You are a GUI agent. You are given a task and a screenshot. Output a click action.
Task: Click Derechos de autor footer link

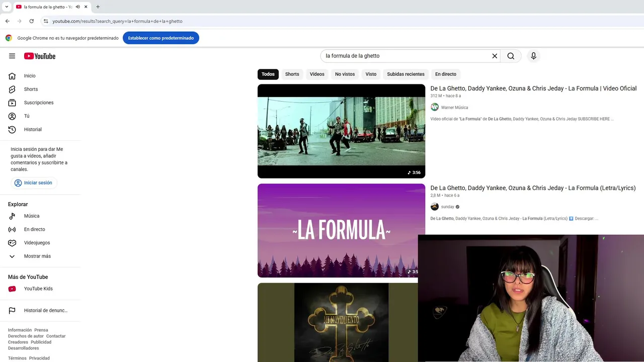26,336
